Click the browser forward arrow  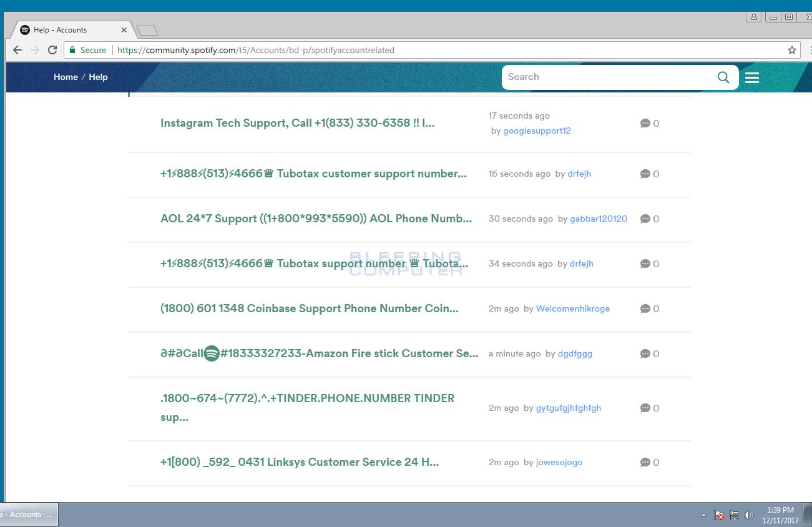[35, 50]
